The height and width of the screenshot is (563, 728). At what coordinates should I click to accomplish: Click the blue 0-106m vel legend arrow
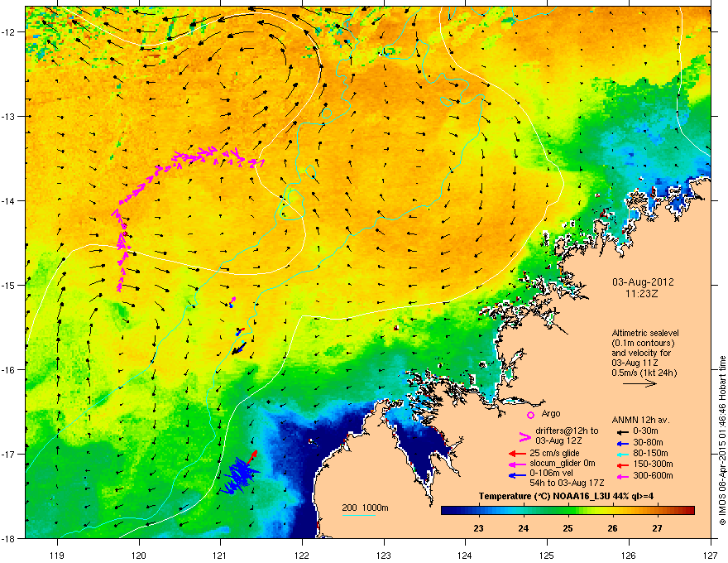517,475
